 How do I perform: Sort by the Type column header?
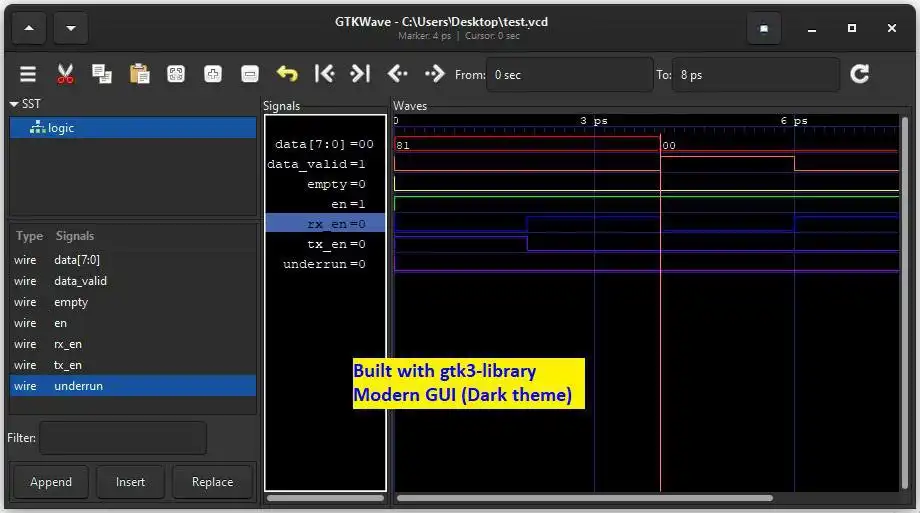coord(29,236)
